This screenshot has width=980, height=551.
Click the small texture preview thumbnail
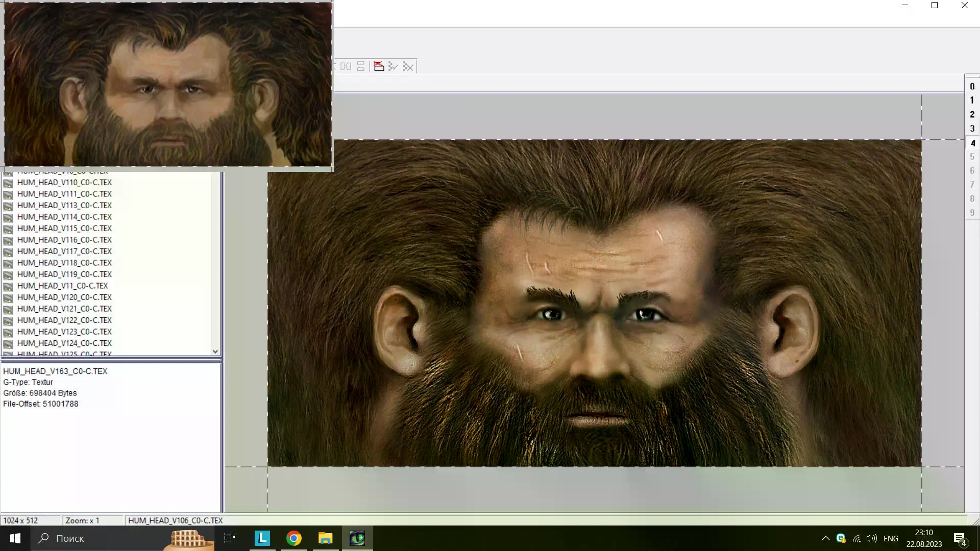(x=168, y=84)
